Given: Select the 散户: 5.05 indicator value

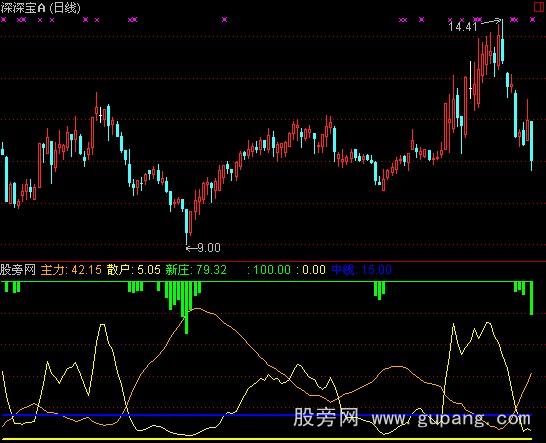Looking at the screenshot, I should 134,270.
